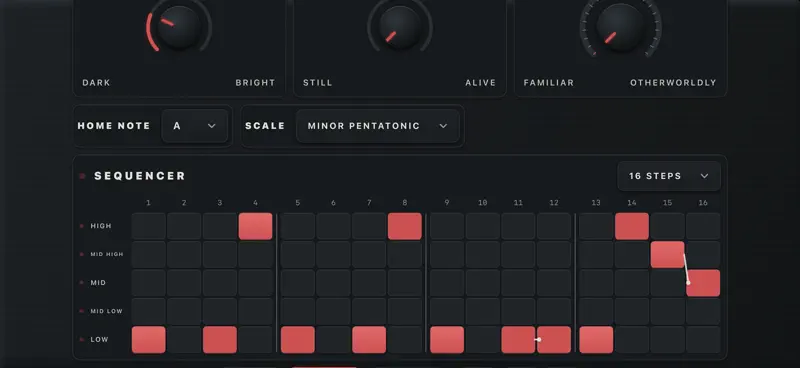Image resolution: width=800 pixels, height=368 pixels.
Task: Click the OTHERWORLDLY label
Action: 673,83
